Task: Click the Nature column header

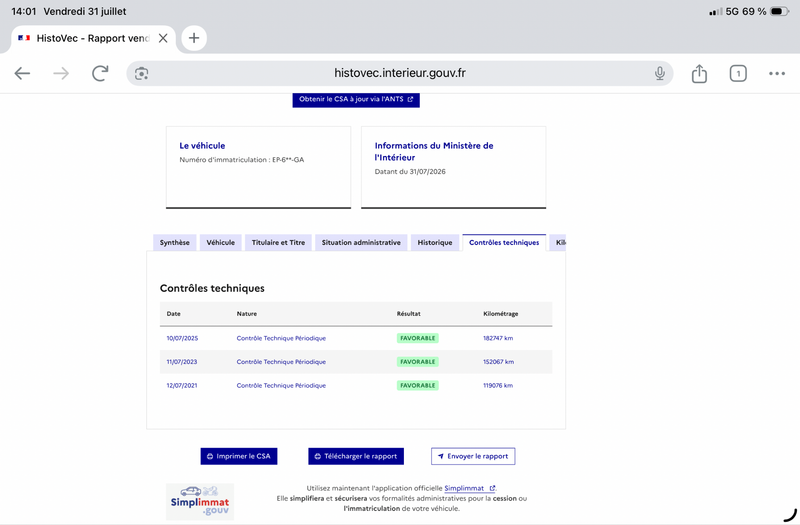Action: 246,314
